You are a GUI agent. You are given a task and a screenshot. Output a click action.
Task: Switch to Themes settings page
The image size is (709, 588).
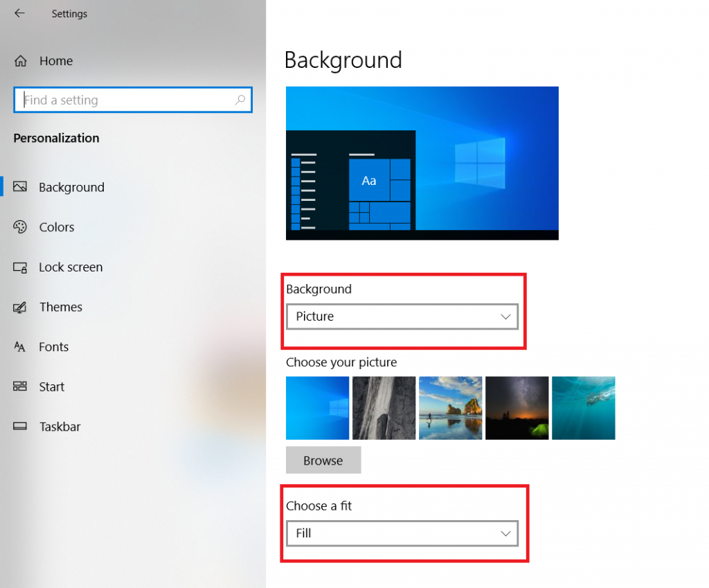pos(61,307)
